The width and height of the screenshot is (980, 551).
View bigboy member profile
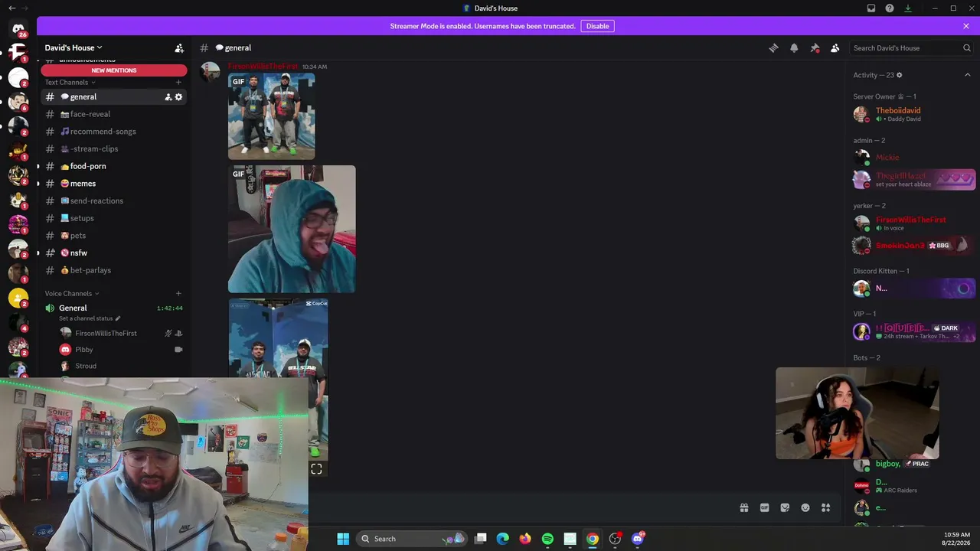(913, 464)
